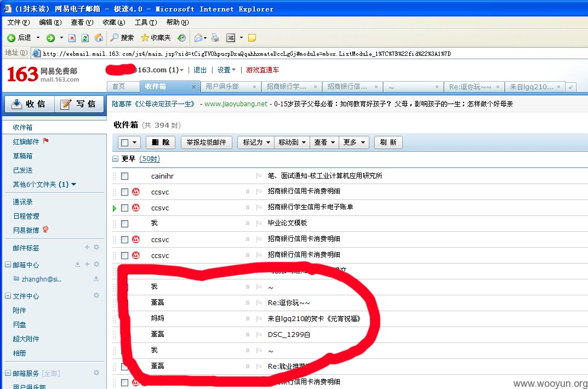Click gear icon next to 邮件标签
588x389 pixels.
[x=96, y=247]
